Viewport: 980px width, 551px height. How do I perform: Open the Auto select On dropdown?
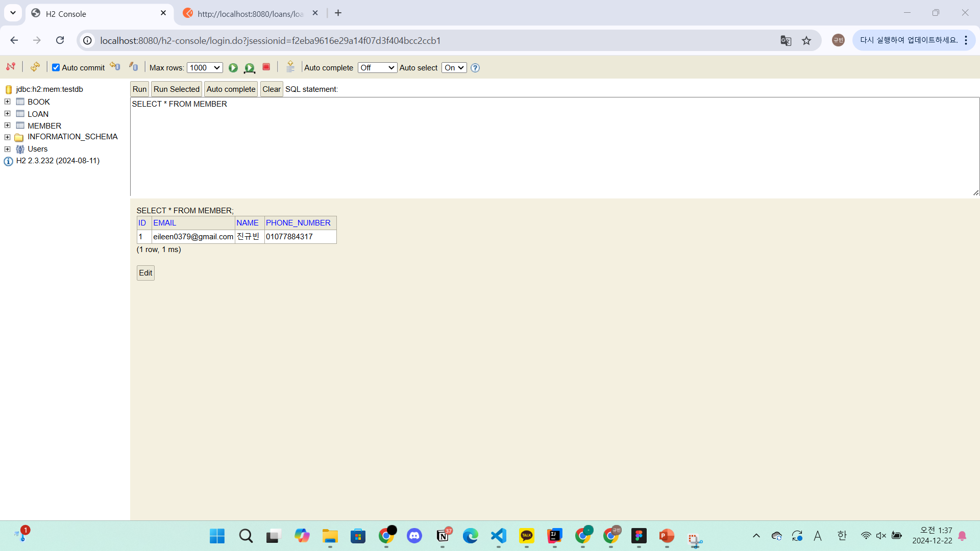[454, 67]
